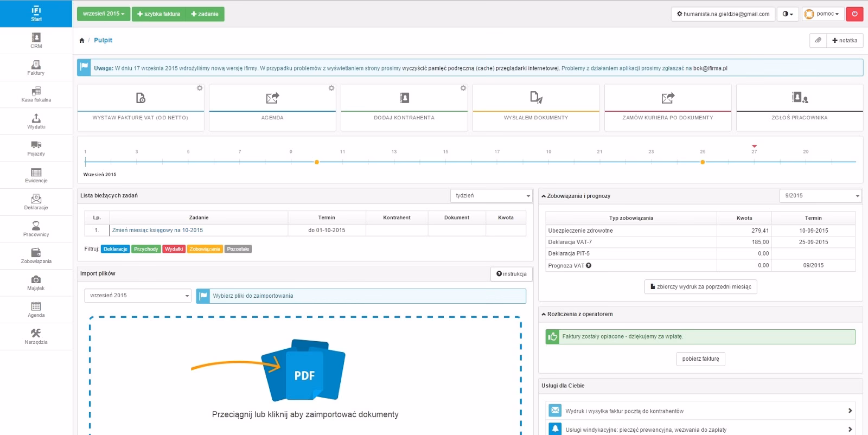Open task Zmień miesiąc księgowy link

(157, 230)
